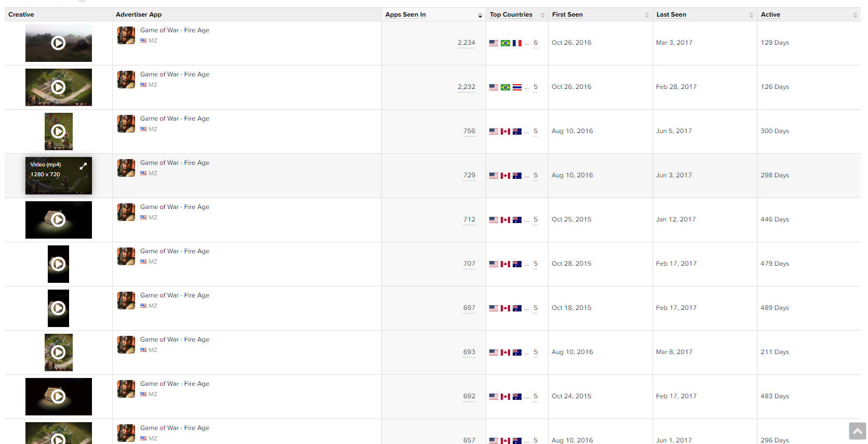The height and width of the screenshot is (444, 868).
Task: Select the 'Oct 24, 2015' first seen cell
Action: 571,396
